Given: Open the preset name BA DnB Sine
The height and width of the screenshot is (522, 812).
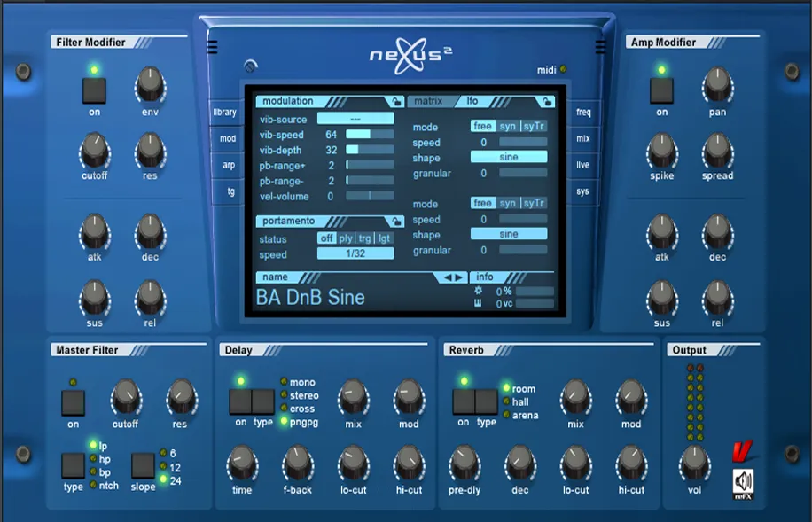Looking at the screenshot, I should tap(310, 297).
